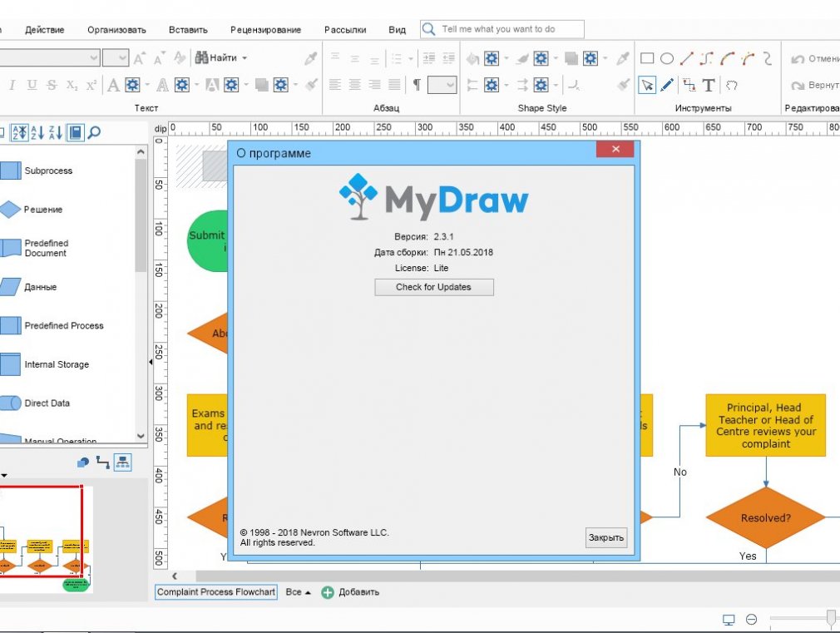Toggle the library book view button
Image resolution: width=840 pixels, height=633 pixels.
76,132
